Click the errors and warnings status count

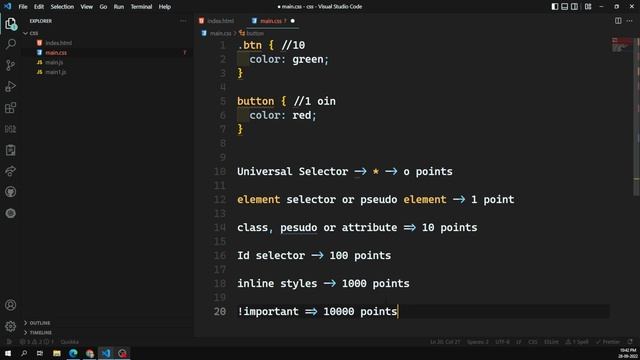[x=37, y=342]
